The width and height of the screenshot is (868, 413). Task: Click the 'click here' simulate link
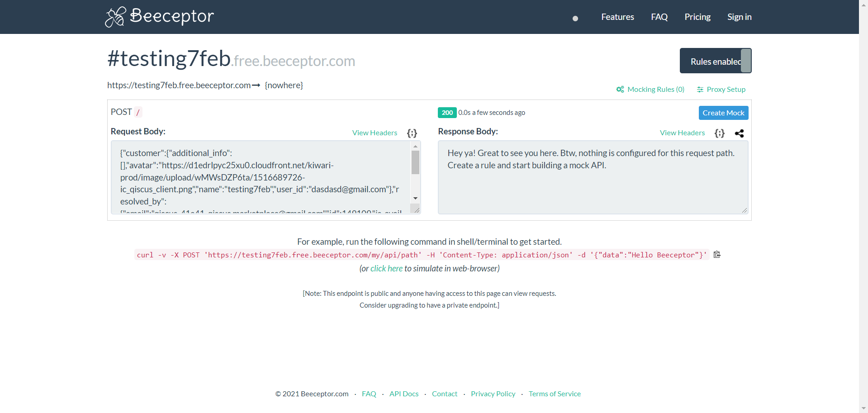click(x=386, y=269)
